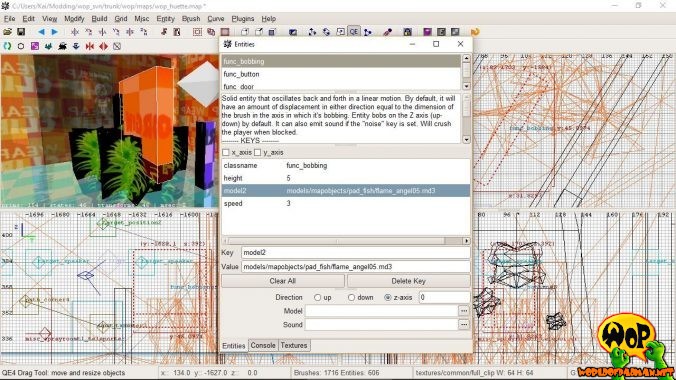The image size is (676, 380).
Task: Click the Direction angle field showing 0
Action: (x=444, y=297)
